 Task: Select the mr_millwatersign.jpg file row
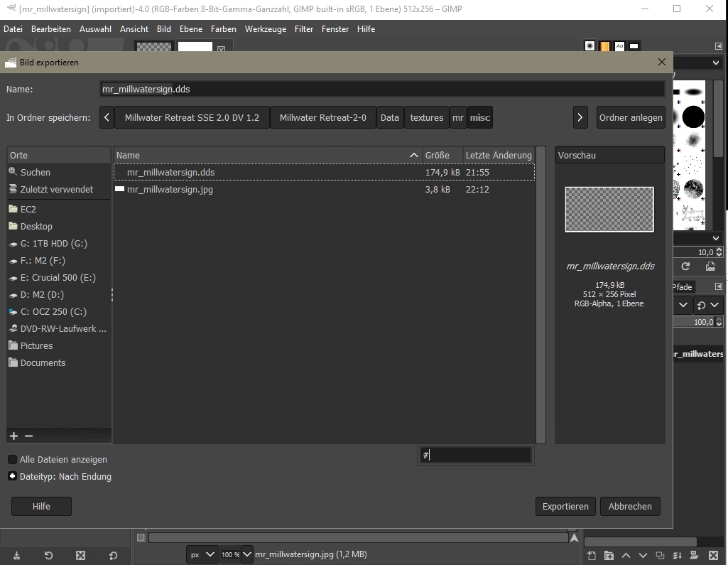(x=170, y=190)
